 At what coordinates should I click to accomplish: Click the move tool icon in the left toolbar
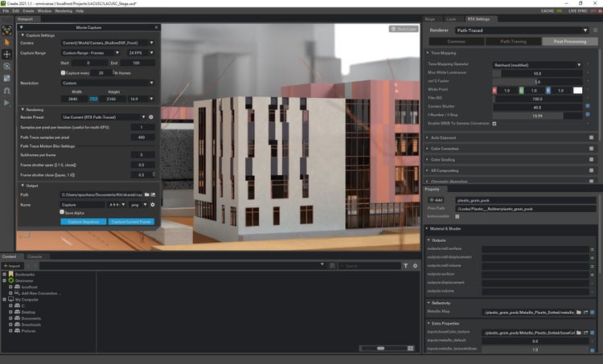[x=7, y=54]
